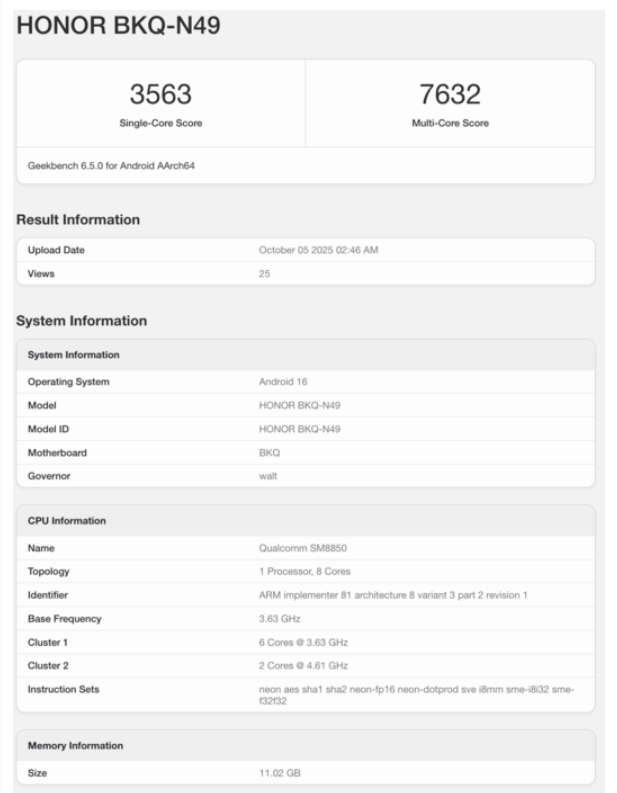The height and width of the screenshot is (793, 617).
Task: Click the Cluster 2 label
Action: (48, 666)
